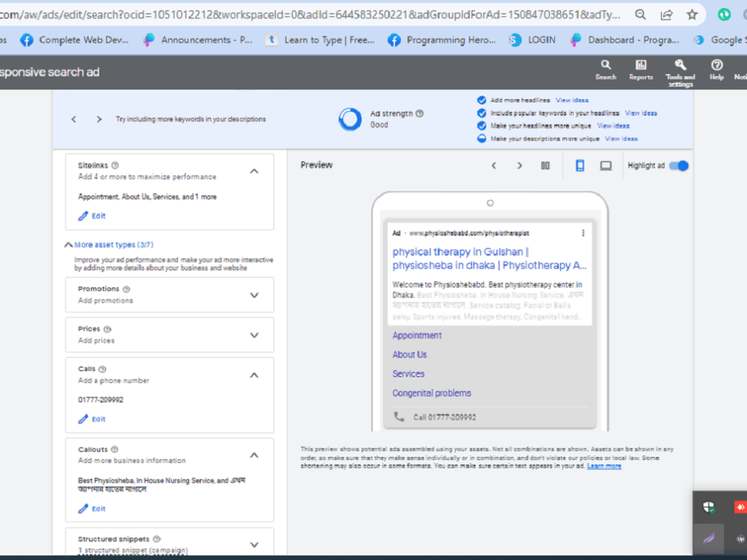747x560 pixels.
Task: Go to previous ad preview arrow
Action: (x=494, y=166)
